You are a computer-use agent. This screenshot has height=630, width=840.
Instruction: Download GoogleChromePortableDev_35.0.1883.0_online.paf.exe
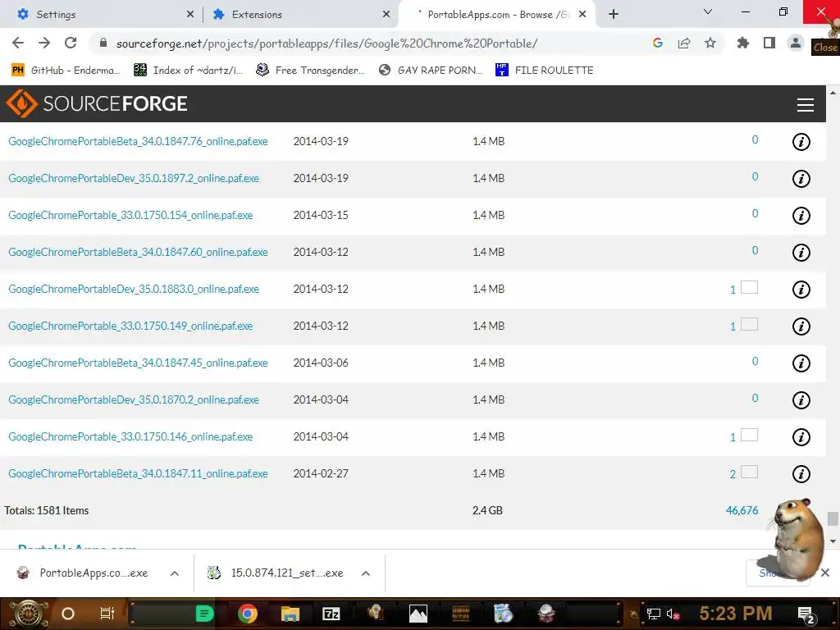134,290
